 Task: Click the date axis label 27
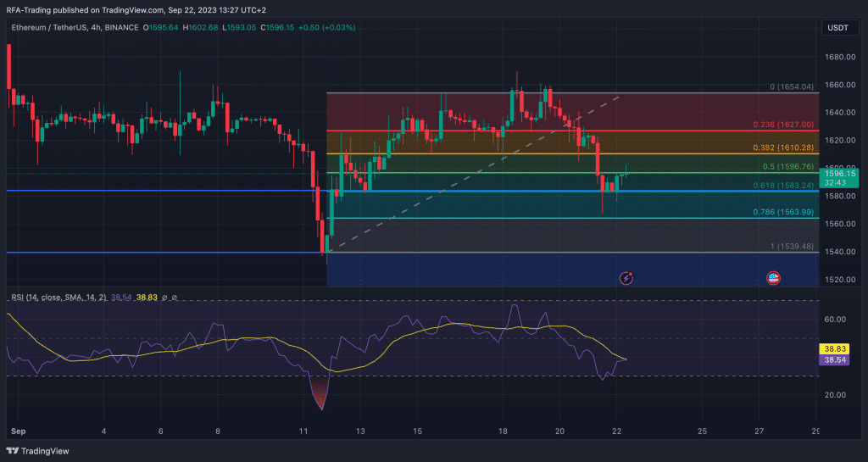[x=759, y=431]
